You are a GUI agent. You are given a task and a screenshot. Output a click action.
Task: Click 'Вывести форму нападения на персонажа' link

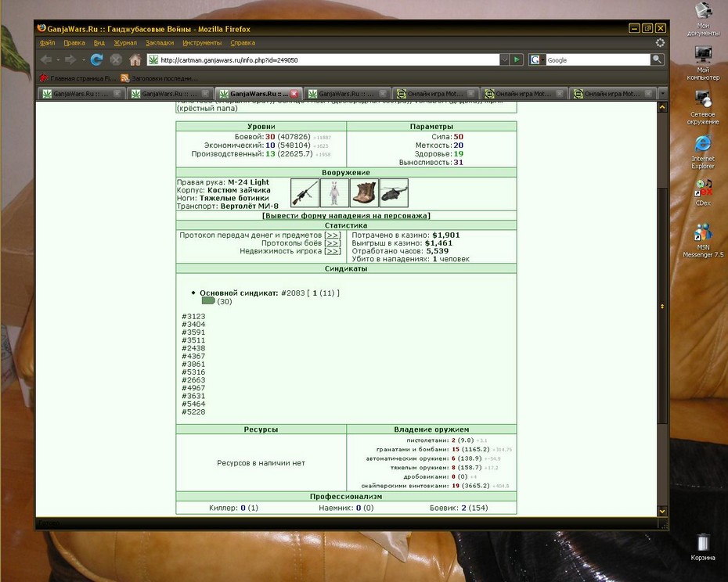coord(346,216)
